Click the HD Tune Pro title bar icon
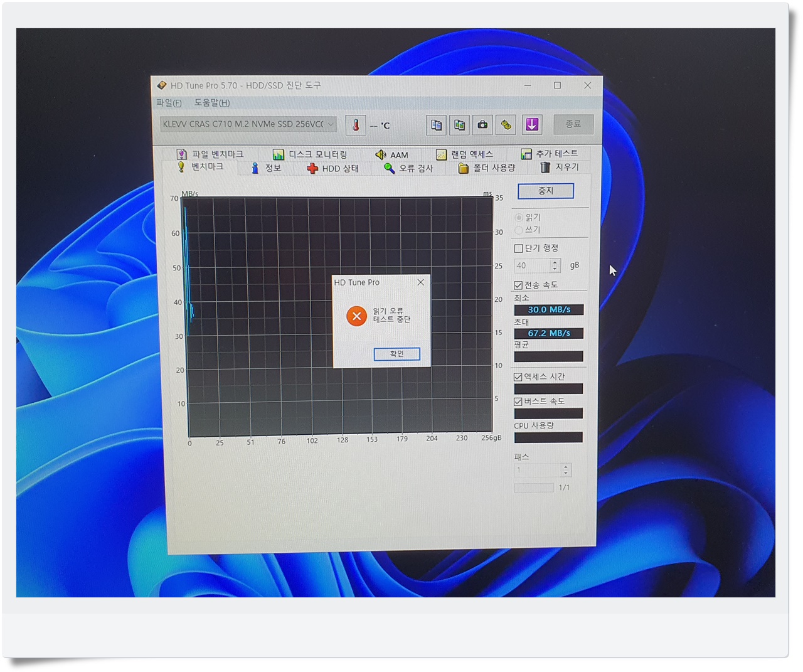 (x=162, y=85)
